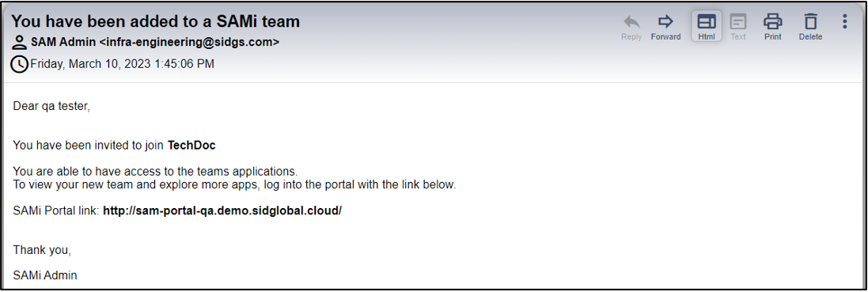Click the bold TechDoc team name
This screenshot has width=868, height=292.
[191, 146]
